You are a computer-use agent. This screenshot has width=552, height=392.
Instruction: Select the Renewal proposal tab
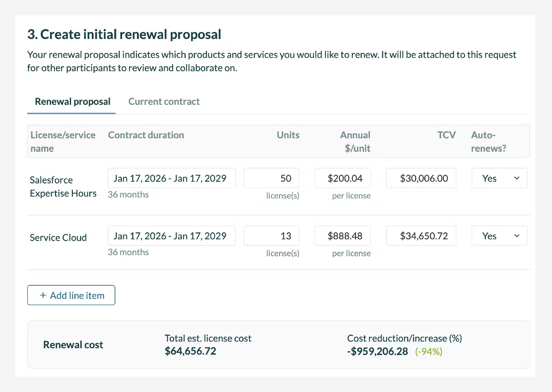pos(72,102)
